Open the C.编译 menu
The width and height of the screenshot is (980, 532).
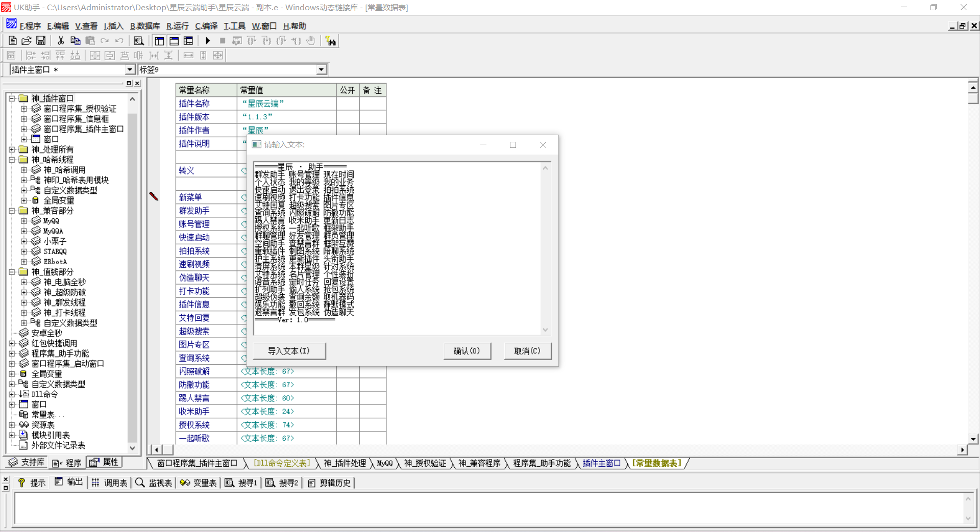click(206, 26)
